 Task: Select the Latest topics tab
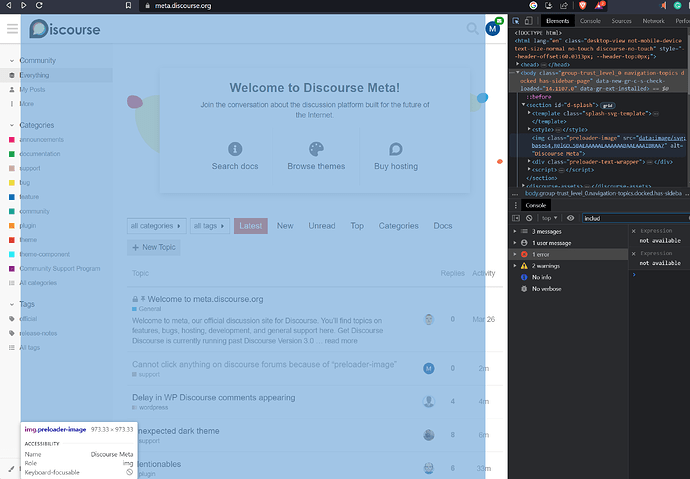250,226
